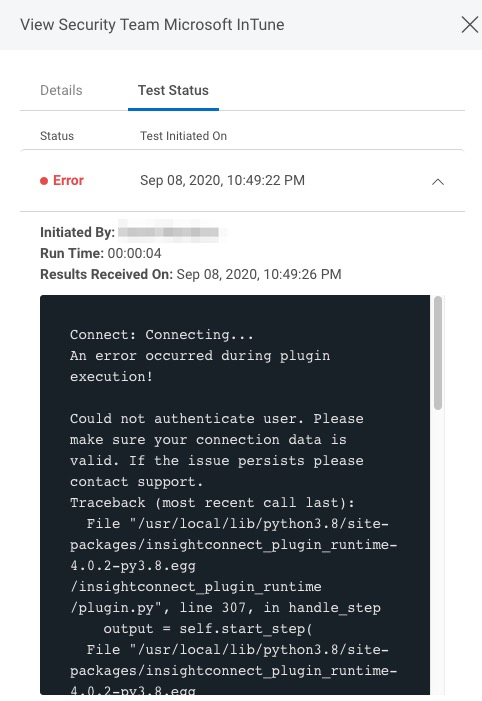Close the View Security Team panel
This screenshot has height=701, width=482.
pyautogui.click(x=469, y=25)
